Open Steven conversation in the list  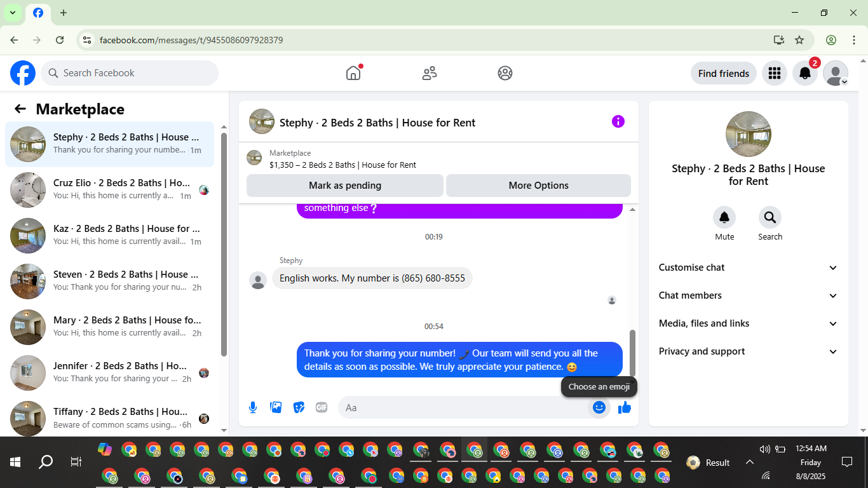[110, 281]
